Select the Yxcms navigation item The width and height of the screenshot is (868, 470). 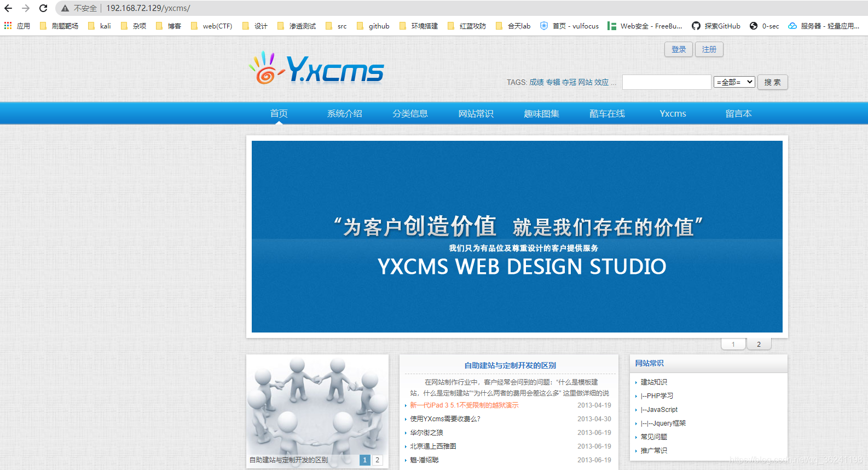click(673, 113)
